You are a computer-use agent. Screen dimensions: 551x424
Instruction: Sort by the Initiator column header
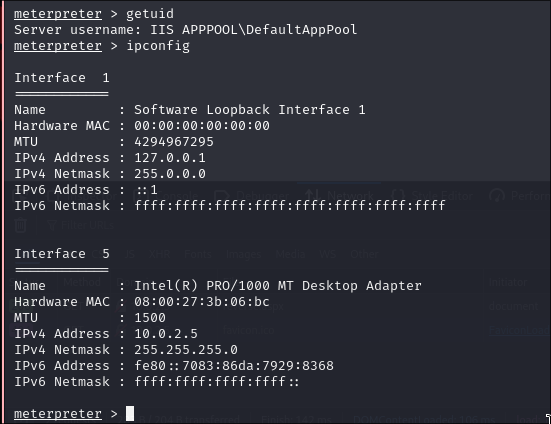pos(507,282)
